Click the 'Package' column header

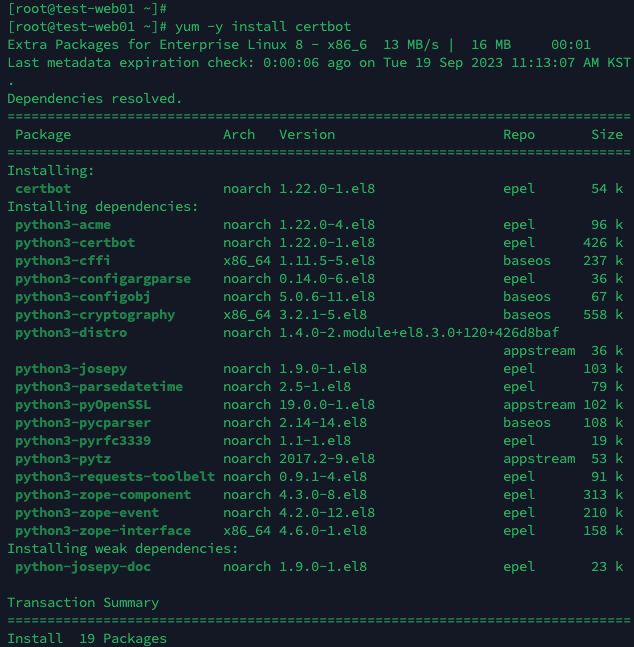click(43, 135)
